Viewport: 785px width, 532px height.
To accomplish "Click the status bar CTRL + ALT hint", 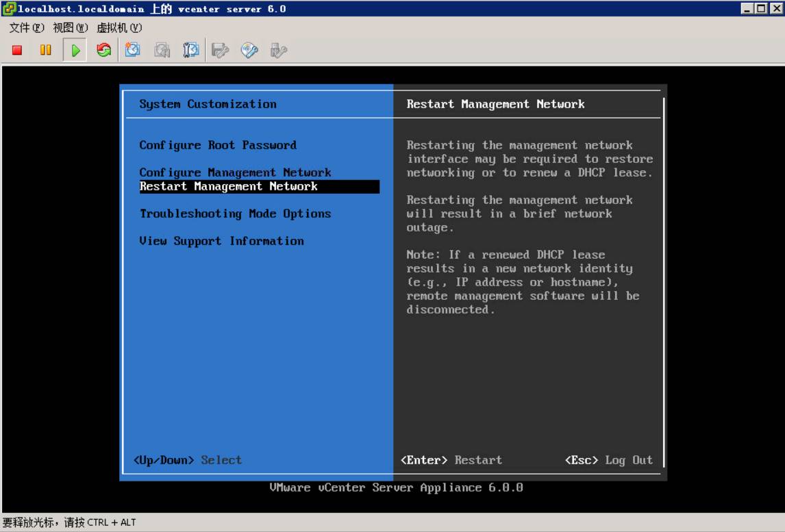I will [70, 522].
